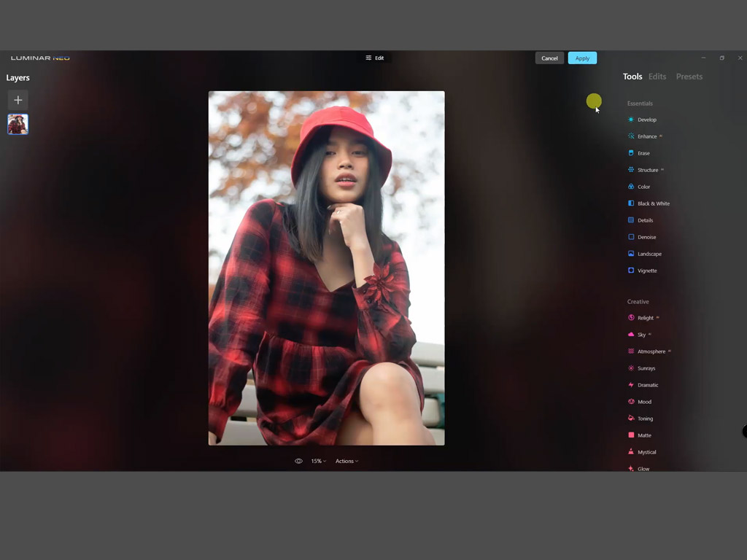The height and width of the screenshot is (560, 747).
Task: Open the Erase tool
Action: [x=643, y=153]
